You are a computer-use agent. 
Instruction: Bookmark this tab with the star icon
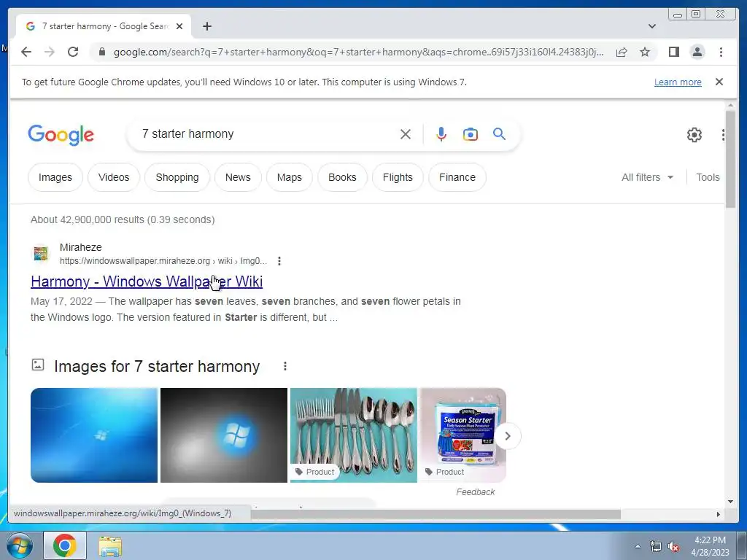point(645,52)
